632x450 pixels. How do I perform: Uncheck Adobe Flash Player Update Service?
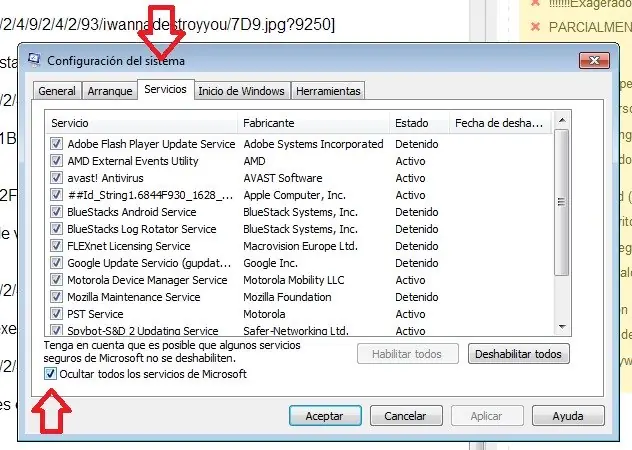[56, 144]
